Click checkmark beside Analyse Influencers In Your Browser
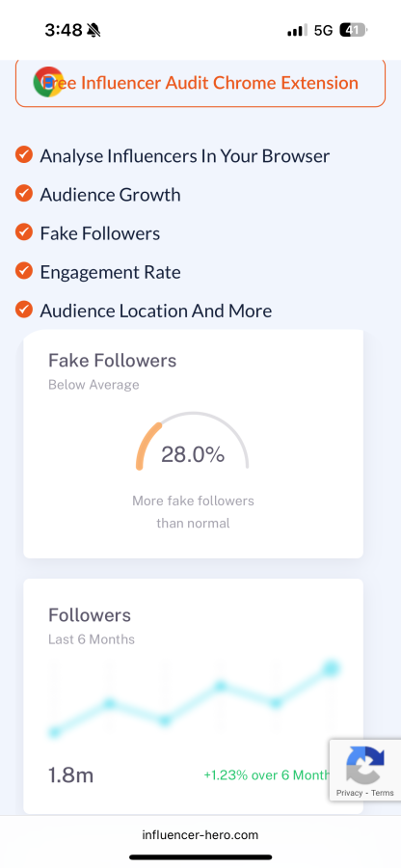The height and width of the screenshot is (868, 401). tap(24, 155)
